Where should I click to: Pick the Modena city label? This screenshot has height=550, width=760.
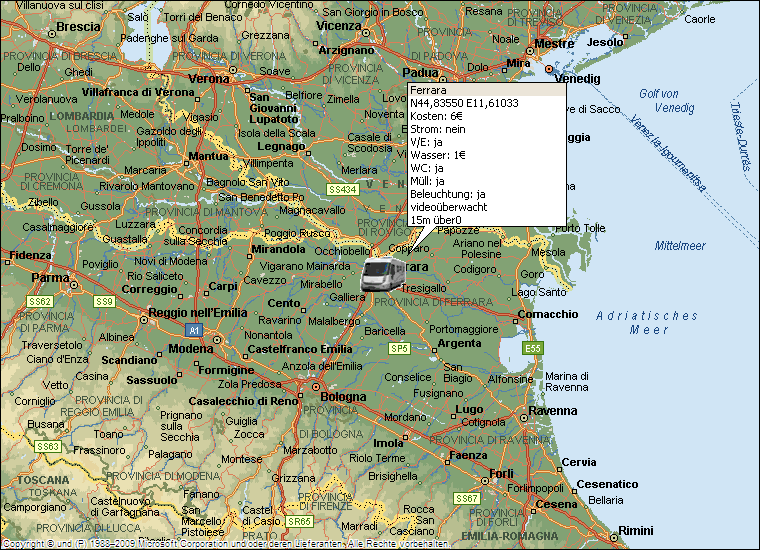coord(191,349)
